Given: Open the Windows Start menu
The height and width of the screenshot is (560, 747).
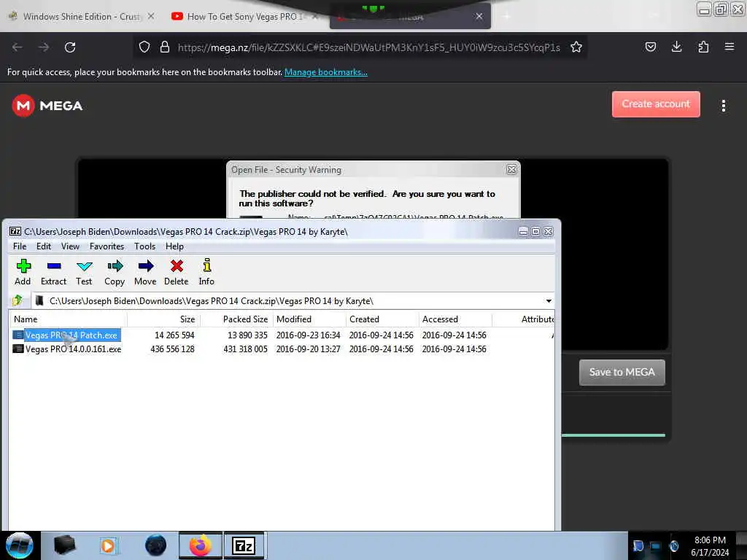Looking at the screenshot, I should [x=19, y=545].
